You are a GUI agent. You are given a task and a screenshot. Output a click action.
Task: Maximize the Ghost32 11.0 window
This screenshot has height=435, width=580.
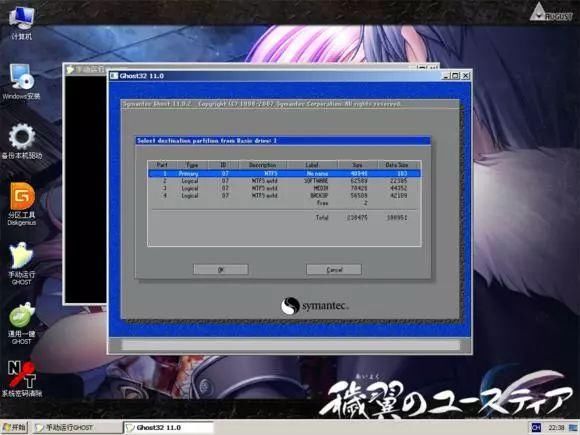coord(456,76)
